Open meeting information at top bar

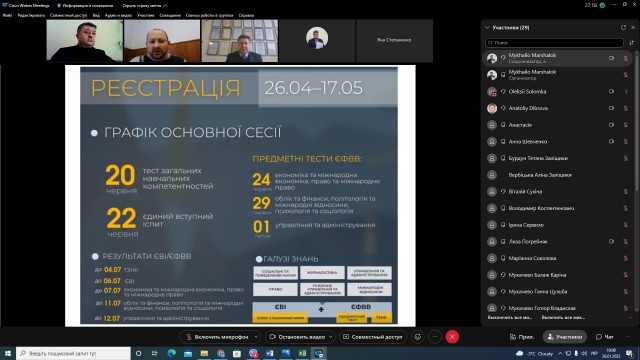(x=85, y=6)
